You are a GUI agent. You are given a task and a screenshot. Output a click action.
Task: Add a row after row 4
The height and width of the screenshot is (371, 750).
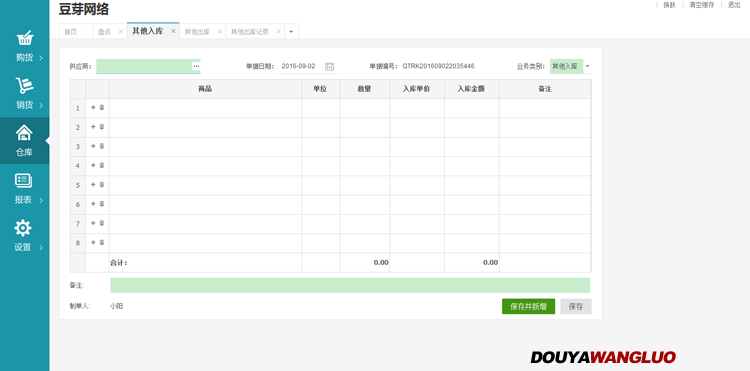click(x=93, y=165)
